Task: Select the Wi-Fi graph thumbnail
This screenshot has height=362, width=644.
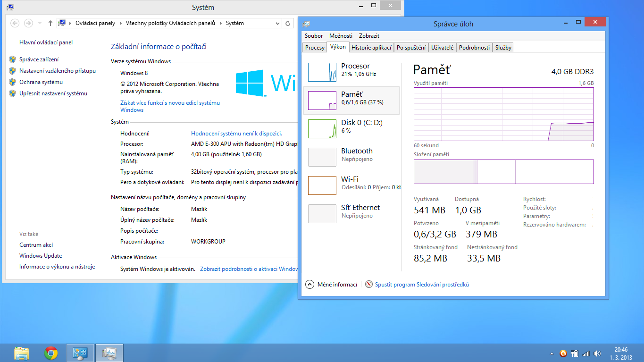Action: tap(322, 185)
